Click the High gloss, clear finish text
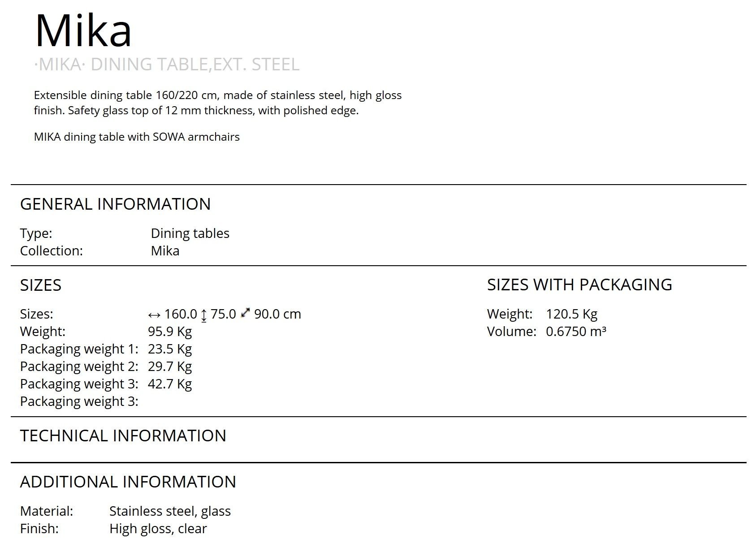 158,529
